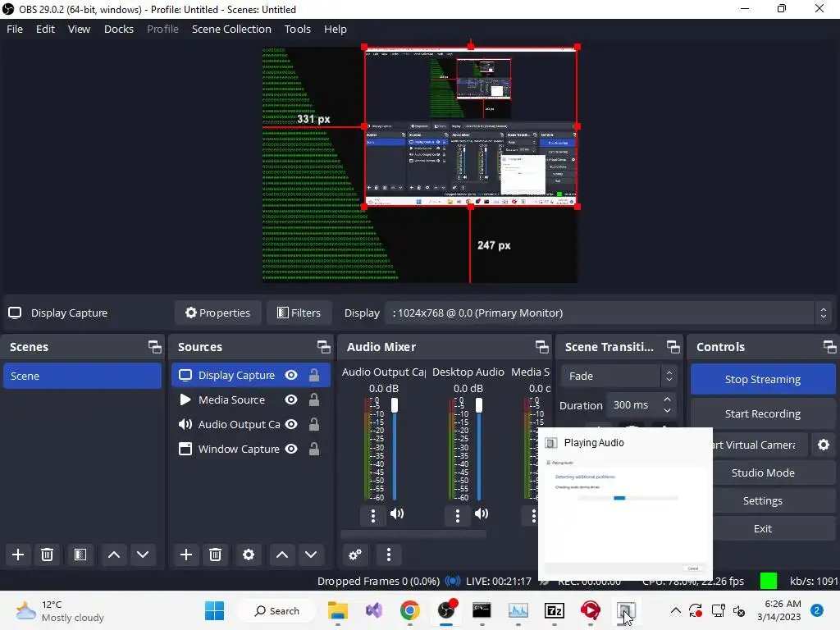The height and width of the screenshot is (630, 840).
Task: Mute Desktop Audio channel
Action: coord(481,514)
